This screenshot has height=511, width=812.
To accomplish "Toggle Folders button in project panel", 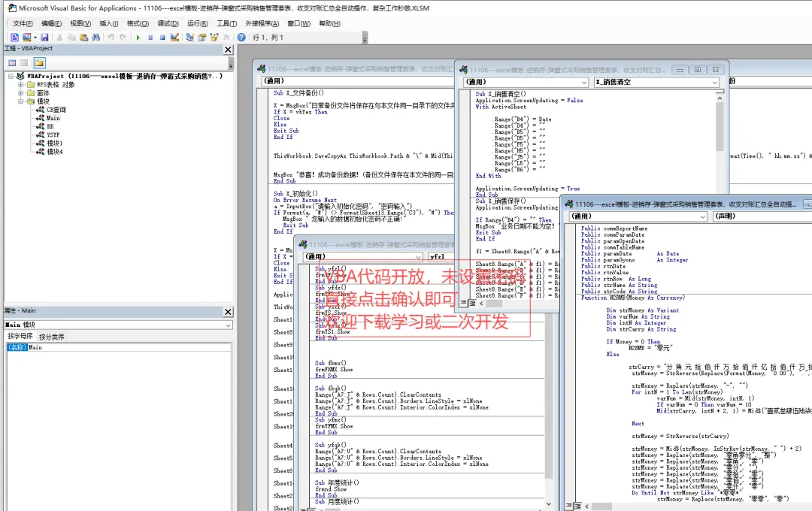I will 39,63.
